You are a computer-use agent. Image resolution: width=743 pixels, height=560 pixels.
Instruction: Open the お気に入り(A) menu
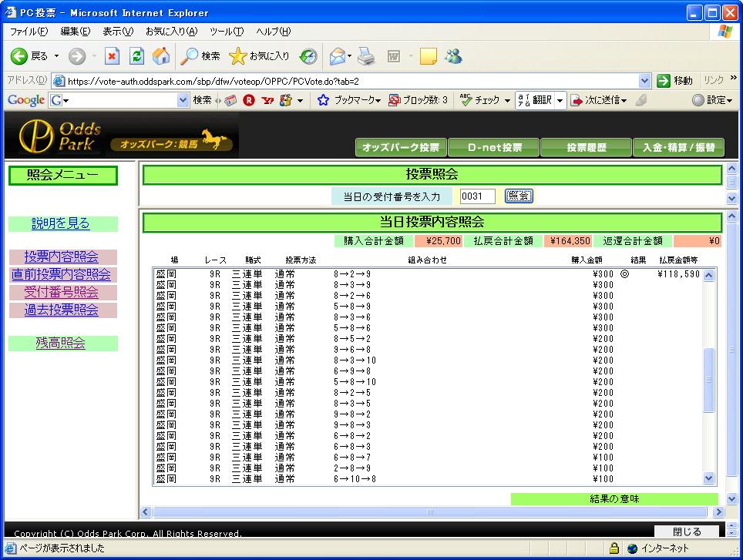pyautogui.click(x=171, y=32)
